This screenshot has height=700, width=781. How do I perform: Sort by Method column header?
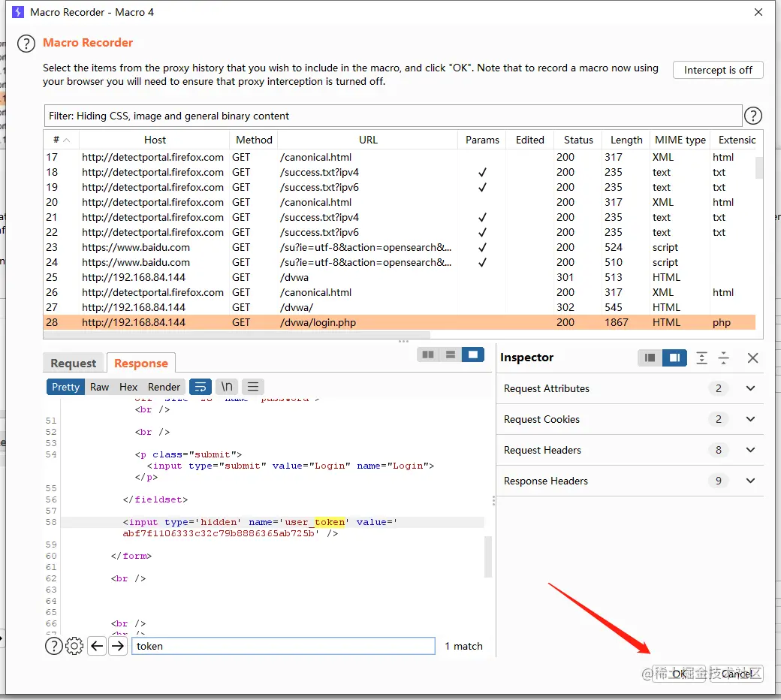coord(254,140)
